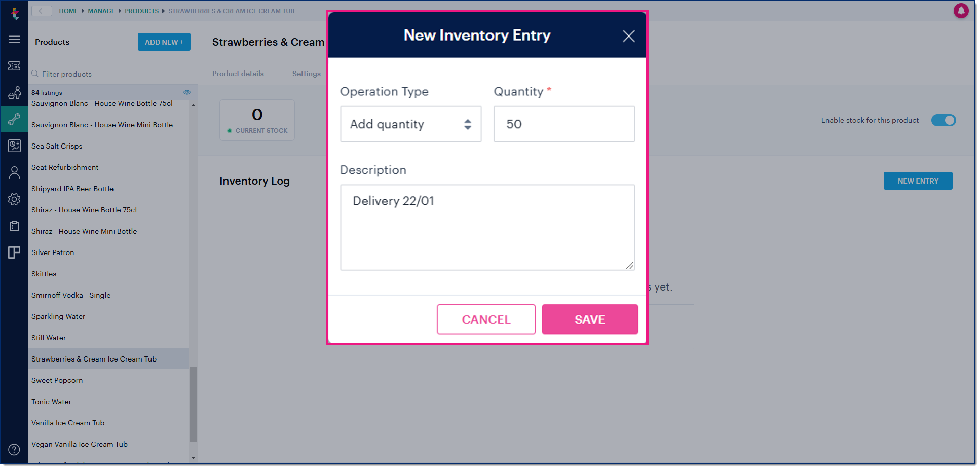Open the help question mark icon

pyautogui.click(x=14, y=450)
